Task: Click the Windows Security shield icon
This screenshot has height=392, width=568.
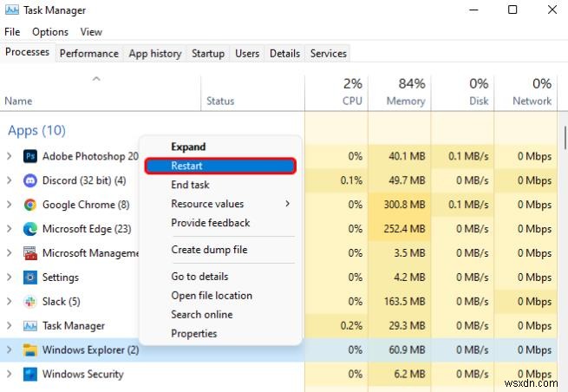Action: 30,375
